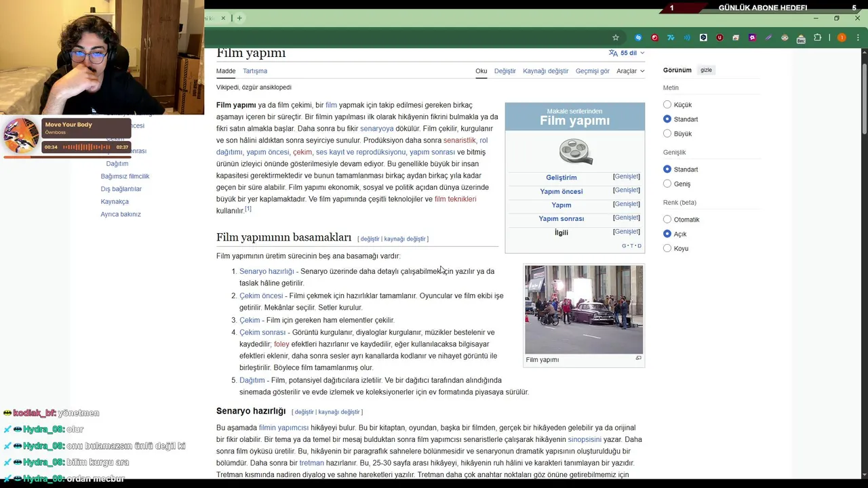Click the purple feather extension icon
868x488 pixels.
click(x=768, y=38)
